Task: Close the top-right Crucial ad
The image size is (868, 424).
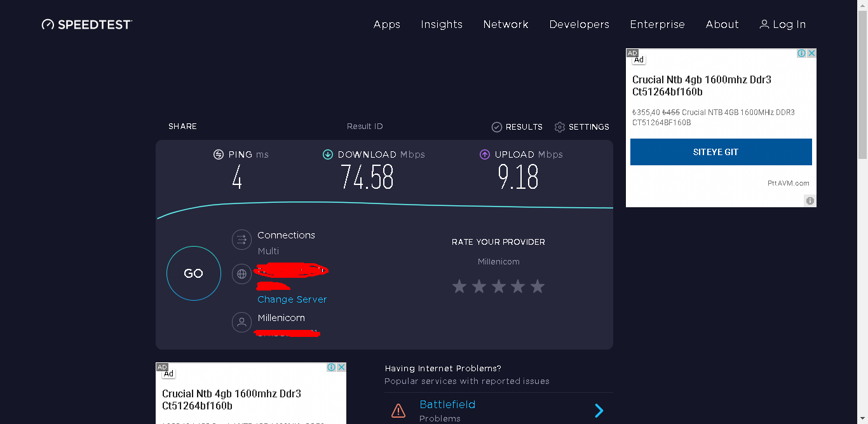Action: 811,53
